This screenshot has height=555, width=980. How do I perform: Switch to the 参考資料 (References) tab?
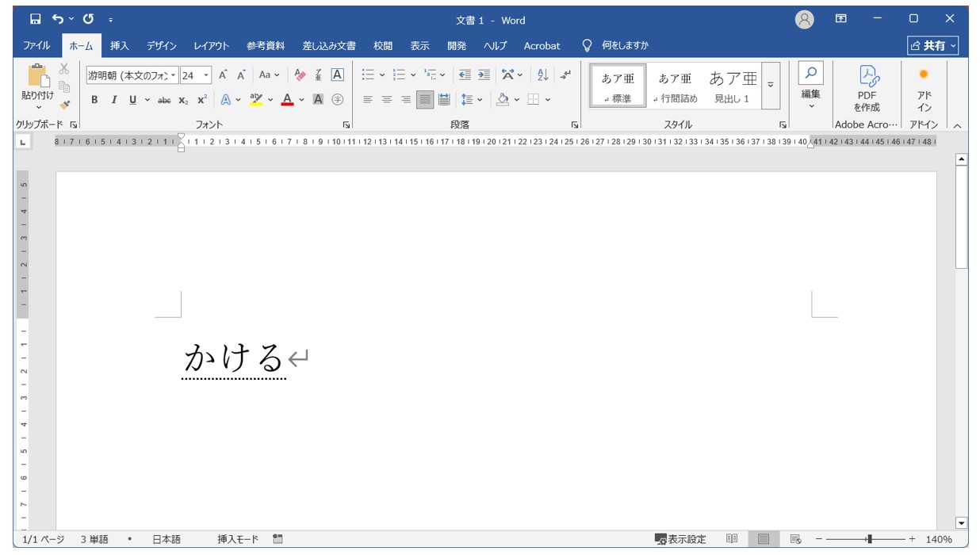coord(266,46)
